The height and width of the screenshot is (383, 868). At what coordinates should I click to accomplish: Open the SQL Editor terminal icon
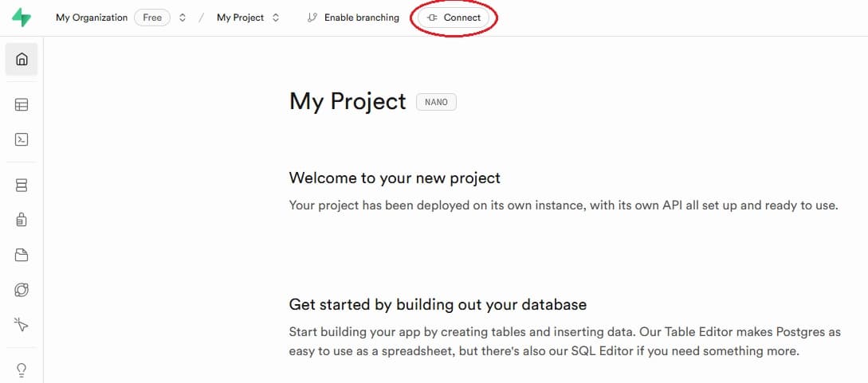(22, 139)
